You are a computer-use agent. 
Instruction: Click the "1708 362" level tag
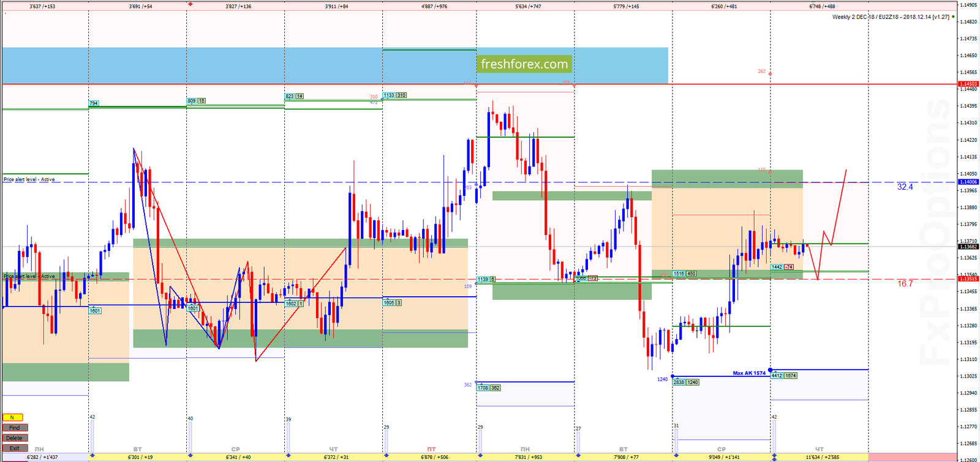(x=488, y=388)
